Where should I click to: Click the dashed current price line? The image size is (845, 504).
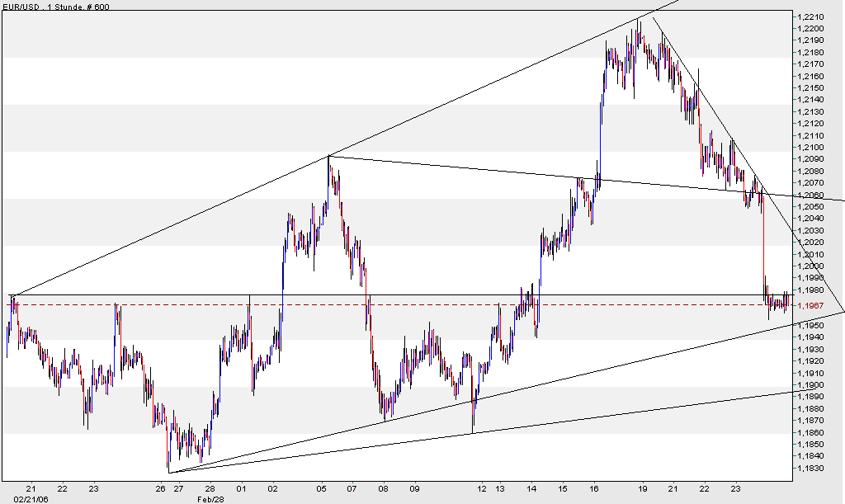[x=413, y=304]
